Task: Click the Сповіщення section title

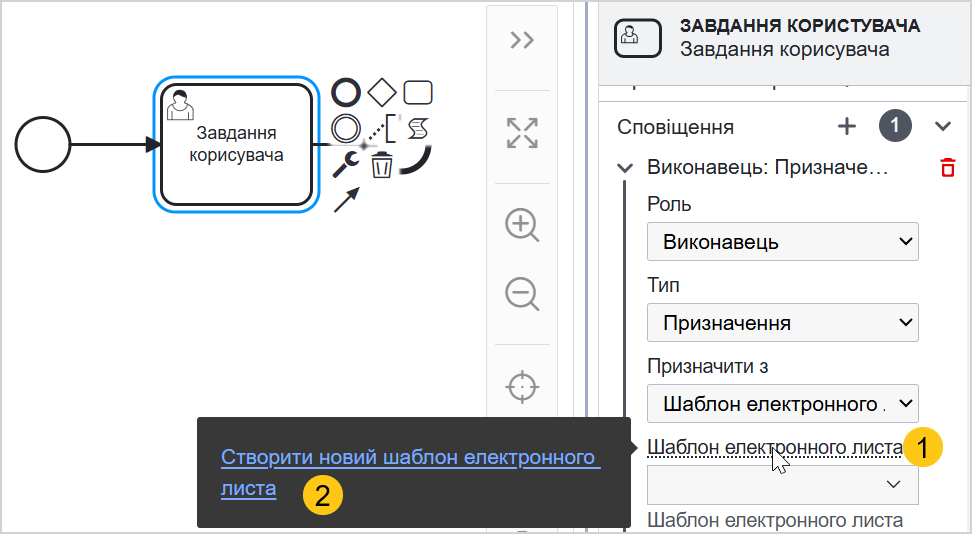Action: (x=676, y=127)
